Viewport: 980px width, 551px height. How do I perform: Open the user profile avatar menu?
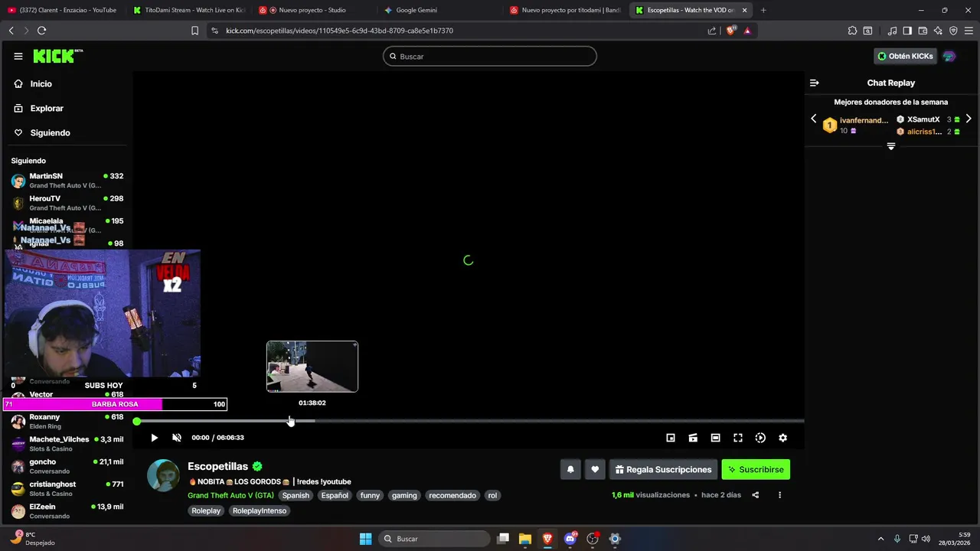[949, 56]
